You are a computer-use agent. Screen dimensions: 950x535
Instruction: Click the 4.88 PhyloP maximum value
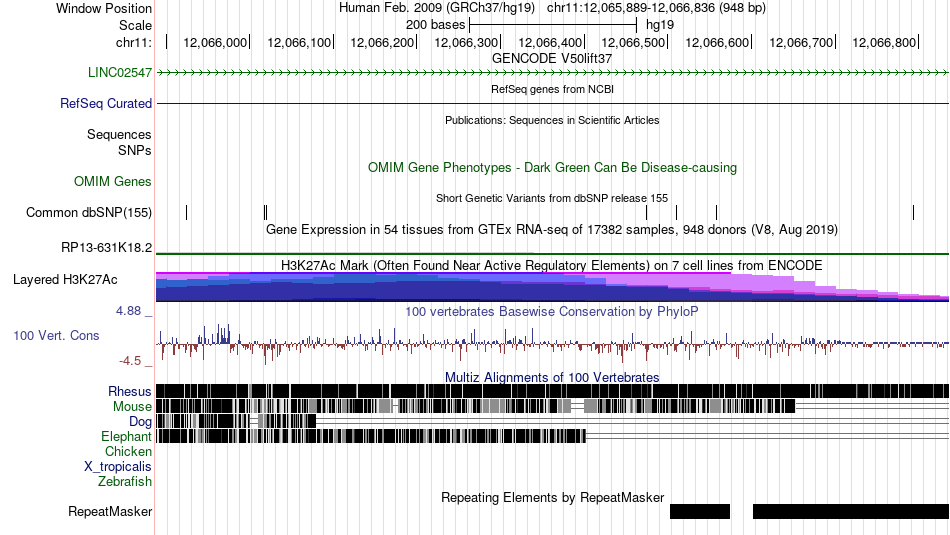pos(128,311)
